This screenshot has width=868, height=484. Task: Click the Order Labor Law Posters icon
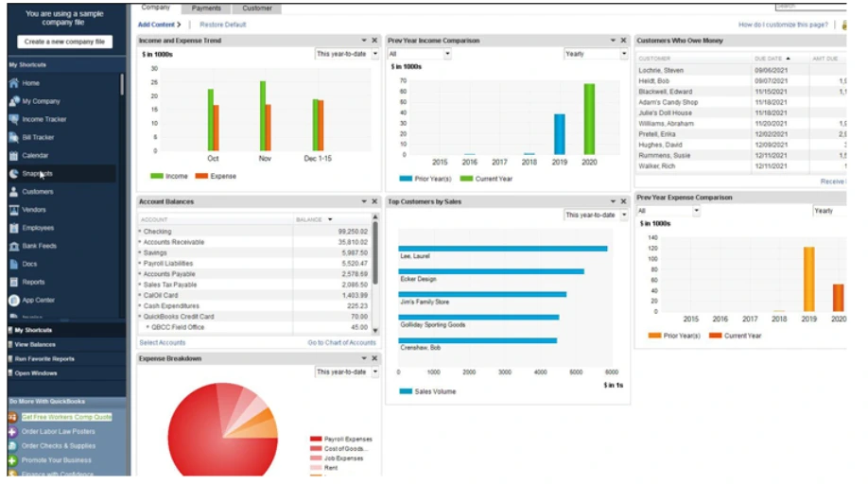[12, 431]
